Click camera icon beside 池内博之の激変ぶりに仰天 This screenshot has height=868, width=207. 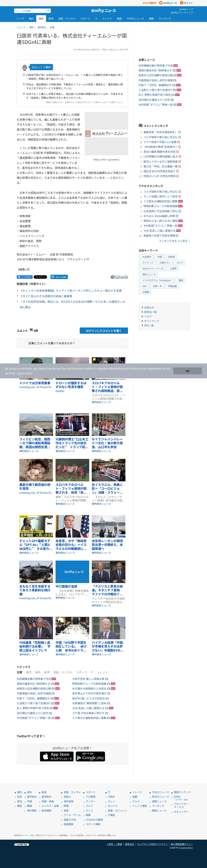pyautogui.click(x=172, y=100)
